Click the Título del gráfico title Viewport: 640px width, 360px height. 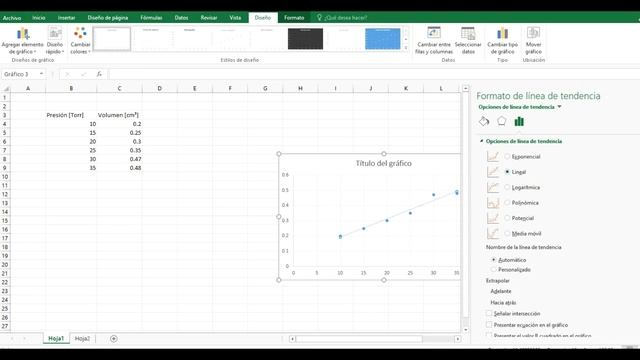click(x=384, y=163)
